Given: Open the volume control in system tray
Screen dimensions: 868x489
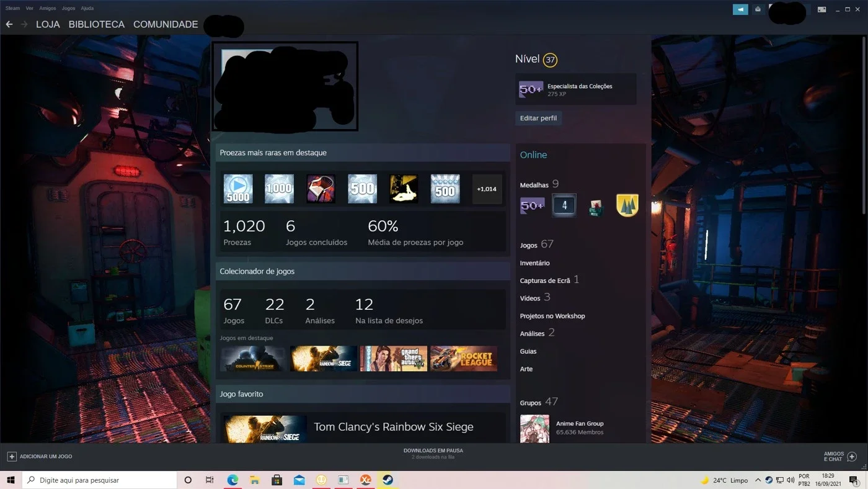Looking at the screenshot, I should pyautogui.click(x=790, y=480).
